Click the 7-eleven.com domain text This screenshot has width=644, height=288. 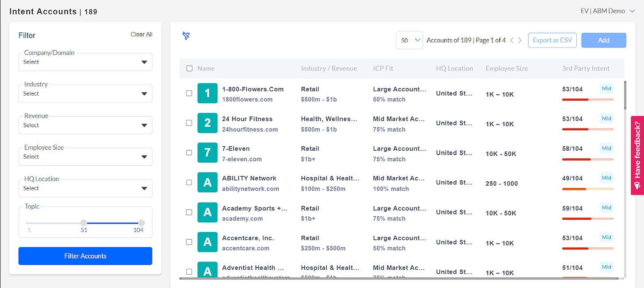click(242, 159)
